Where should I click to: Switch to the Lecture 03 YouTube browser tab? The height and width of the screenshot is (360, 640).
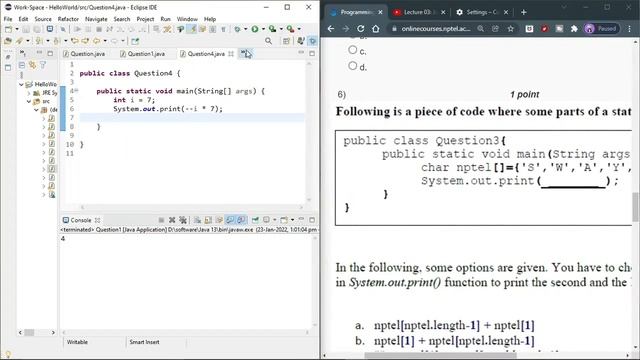[418, 12]
